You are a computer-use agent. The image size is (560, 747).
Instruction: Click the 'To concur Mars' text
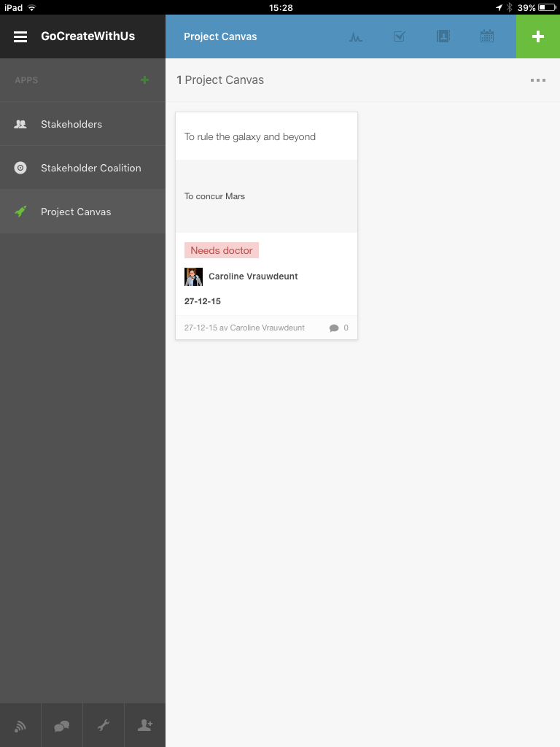pyautogui.click(x=214, y=196)
